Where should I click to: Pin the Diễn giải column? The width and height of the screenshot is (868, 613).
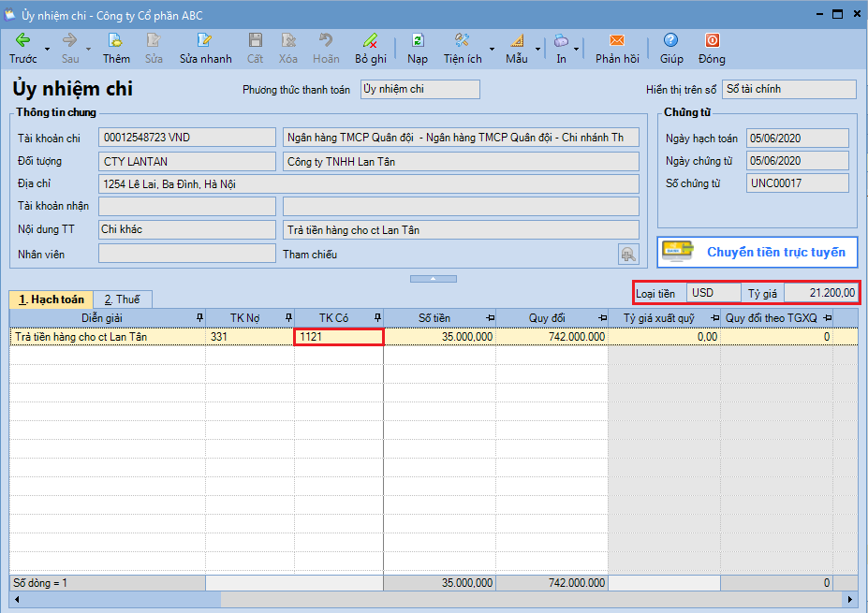pyautogui.click(x=199, y=317)
